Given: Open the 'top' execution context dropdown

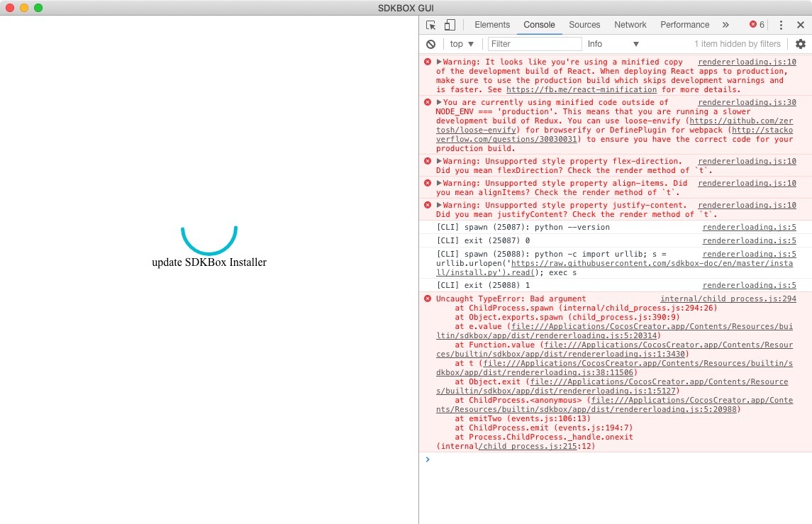Looking at the screenshot, I should (462, 44).
